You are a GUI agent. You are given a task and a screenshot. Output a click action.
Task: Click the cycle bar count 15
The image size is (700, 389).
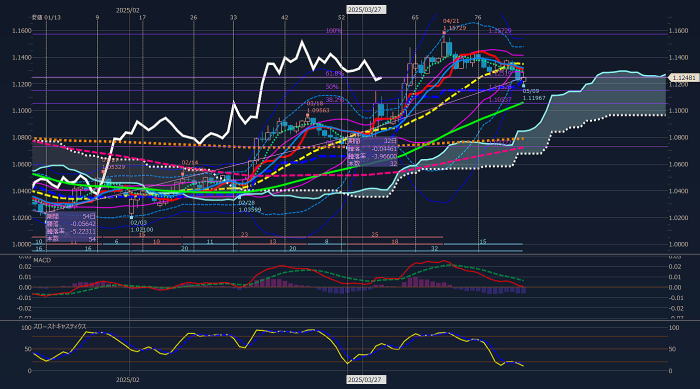(x=483, y=242)
